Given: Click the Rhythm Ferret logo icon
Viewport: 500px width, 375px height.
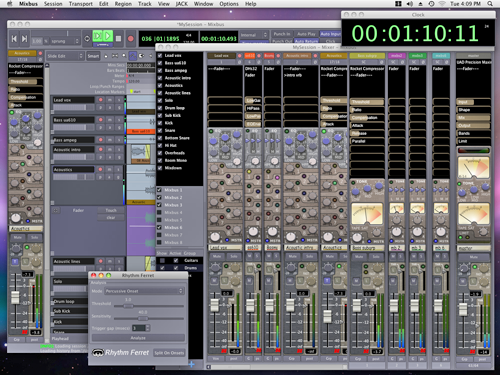Looking at the screenshot, I should tap(98, 353).
